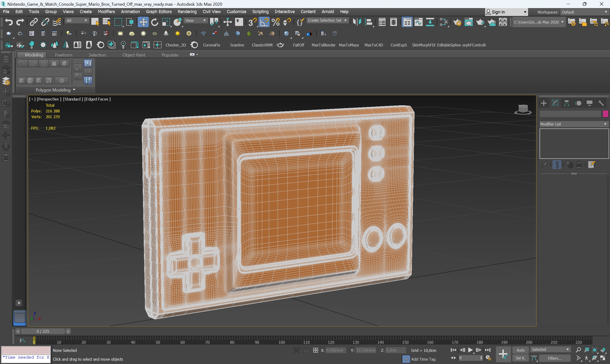Screen dimensions: 610x364
Task: Click the Pin Stack icon
Action: tap(544, 165)
